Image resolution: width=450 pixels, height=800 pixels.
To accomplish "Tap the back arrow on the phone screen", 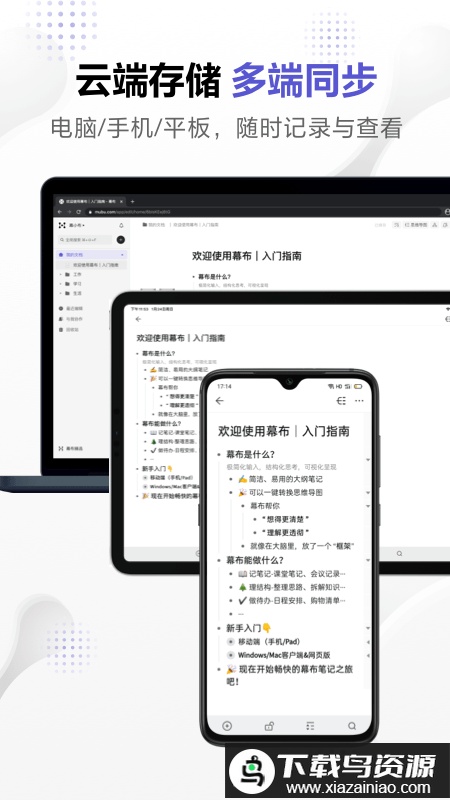I will click(x=219, y=401).
